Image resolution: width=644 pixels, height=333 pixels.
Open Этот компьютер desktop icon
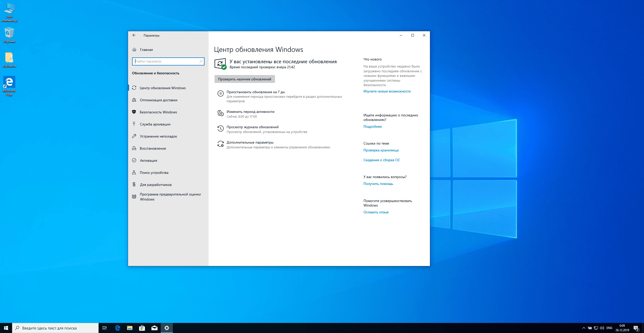(x=9, y=12)
